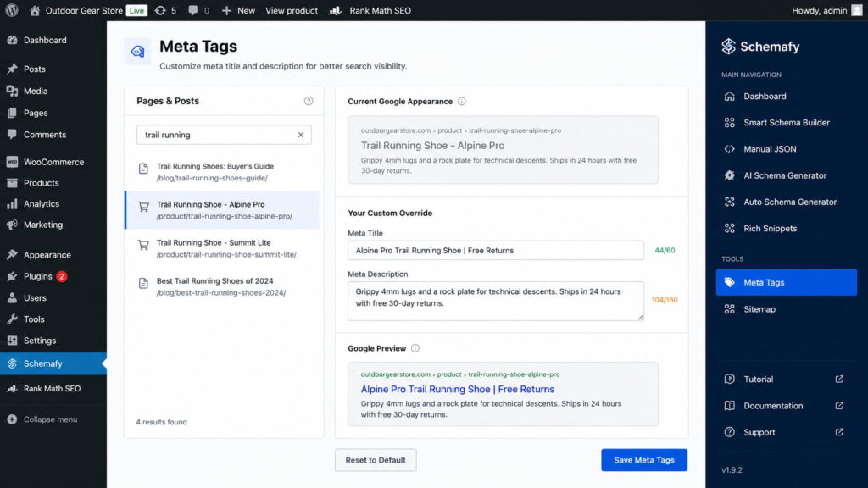Open Tools in WordPress sidebar
This screenshot has width=868, height=488.
[x=53, y=319]
